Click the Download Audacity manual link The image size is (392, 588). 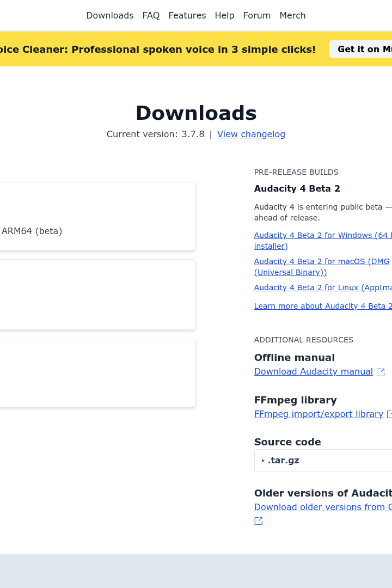click(x=313, y=372)
